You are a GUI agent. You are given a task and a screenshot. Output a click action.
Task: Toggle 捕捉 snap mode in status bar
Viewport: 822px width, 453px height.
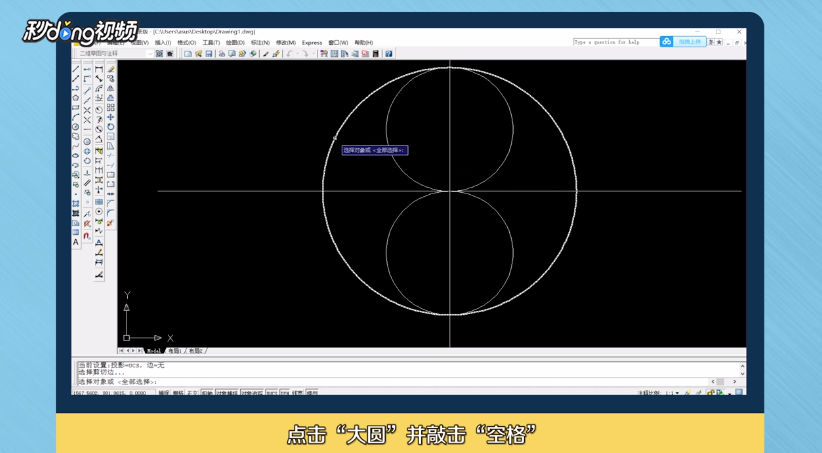point(164,392)
